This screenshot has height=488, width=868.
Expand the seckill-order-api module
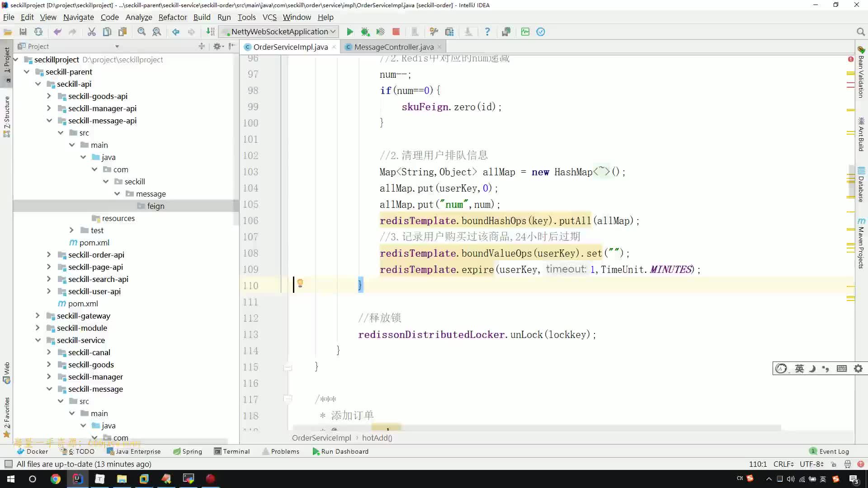click(49, 255)
